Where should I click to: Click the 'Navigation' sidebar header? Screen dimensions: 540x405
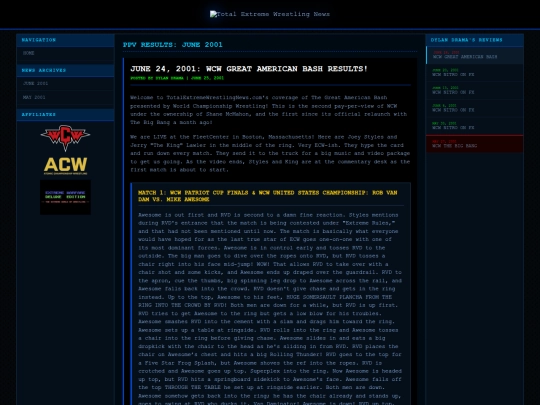coord(65,40)
